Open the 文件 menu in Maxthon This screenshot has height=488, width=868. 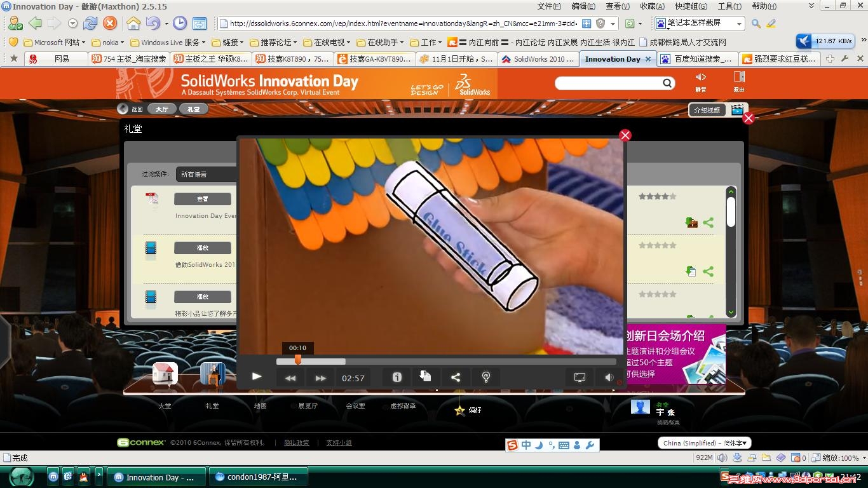point(549,6)
